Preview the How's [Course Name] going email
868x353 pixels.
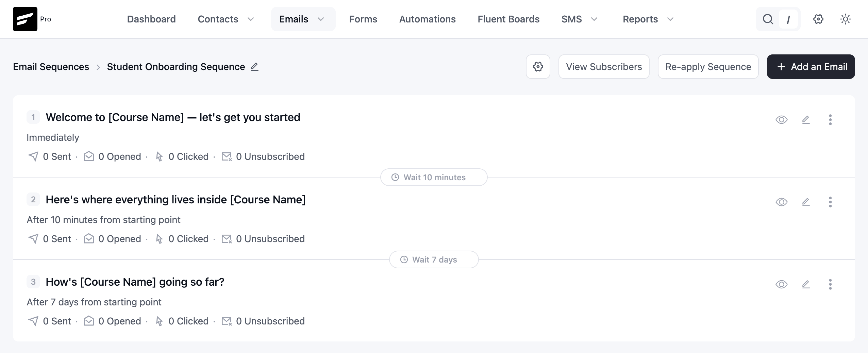782,284
